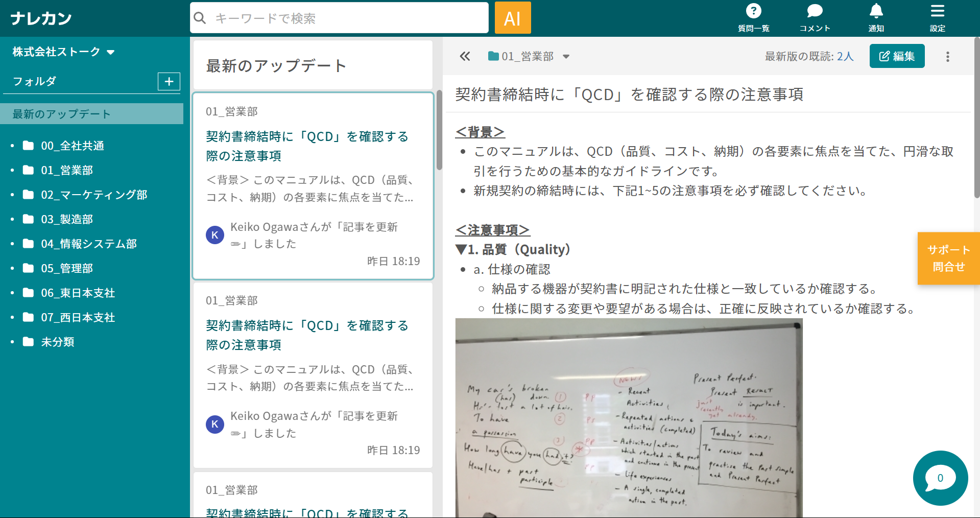Open the 04_情報システム部 folder
Viewport: 980px width, 518px height.
tap(89, 244)
